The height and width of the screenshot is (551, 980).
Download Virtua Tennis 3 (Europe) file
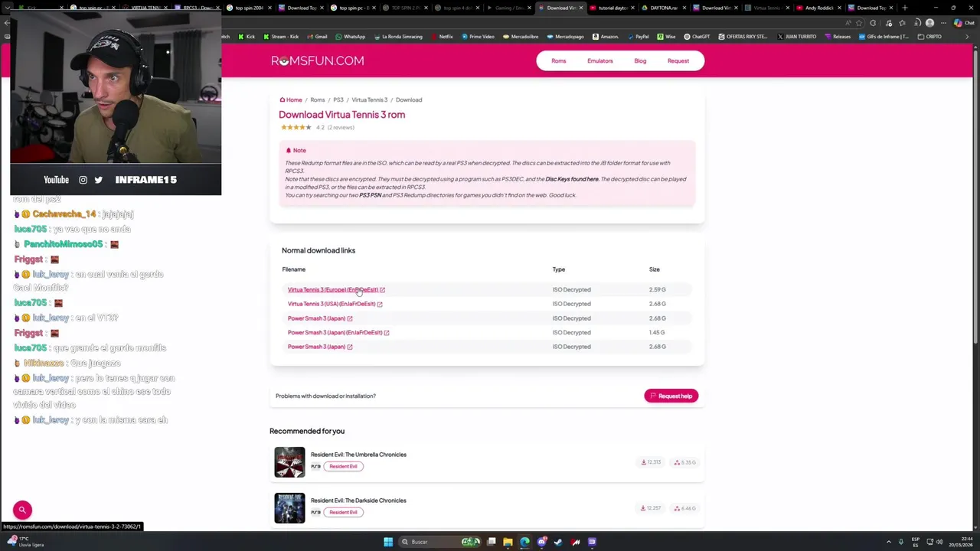tap(336, 289)
